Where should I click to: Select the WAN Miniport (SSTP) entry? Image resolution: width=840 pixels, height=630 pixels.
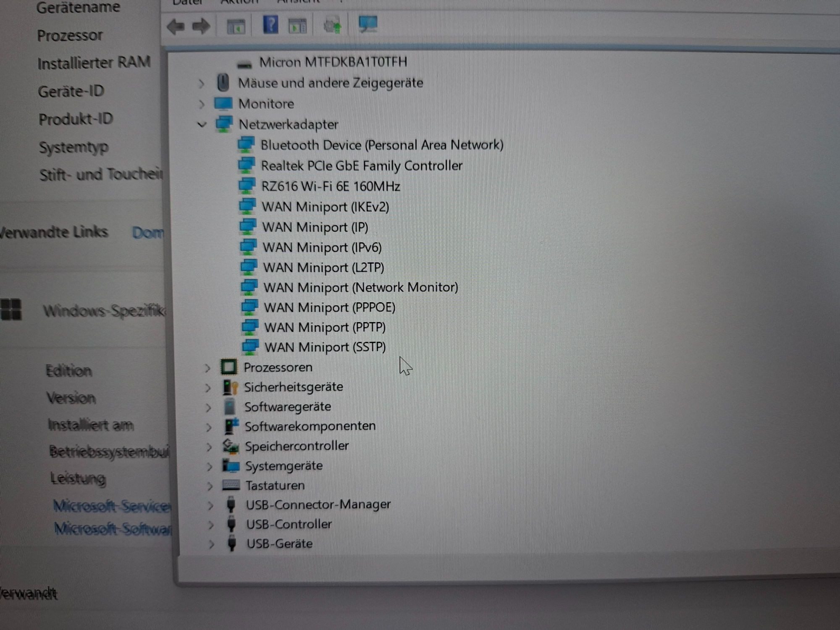[x=325, y=347]
